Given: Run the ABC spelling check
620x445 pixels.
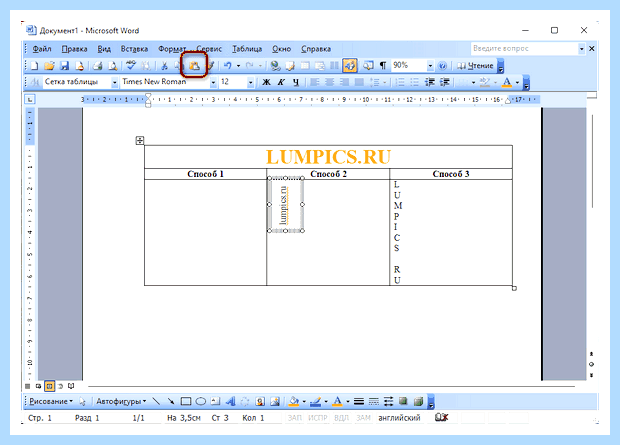Looking at the screenshot, I should click(131, 66).
